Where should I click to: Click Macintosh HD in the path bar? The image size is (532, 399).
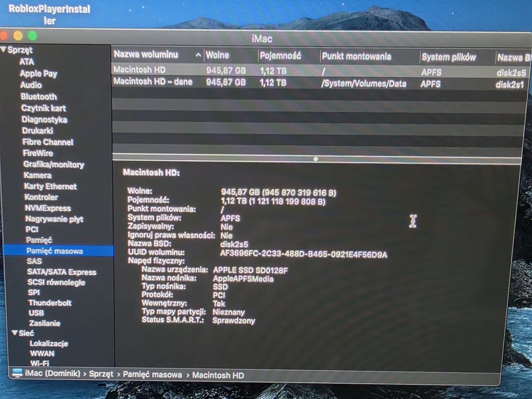click(218, 375)
